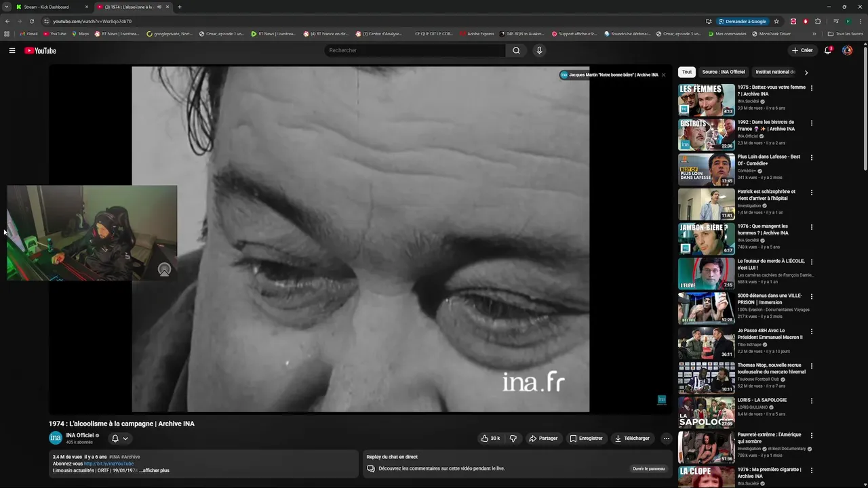Click the INA Officiel channel avatar

56,438
